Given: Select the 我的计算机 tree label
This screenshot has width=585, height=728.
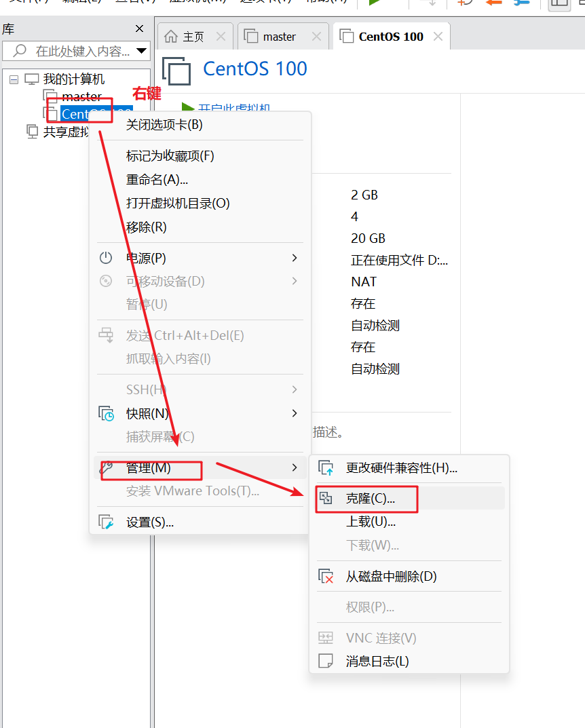Looking at the screenshot, I should point(74,79).
